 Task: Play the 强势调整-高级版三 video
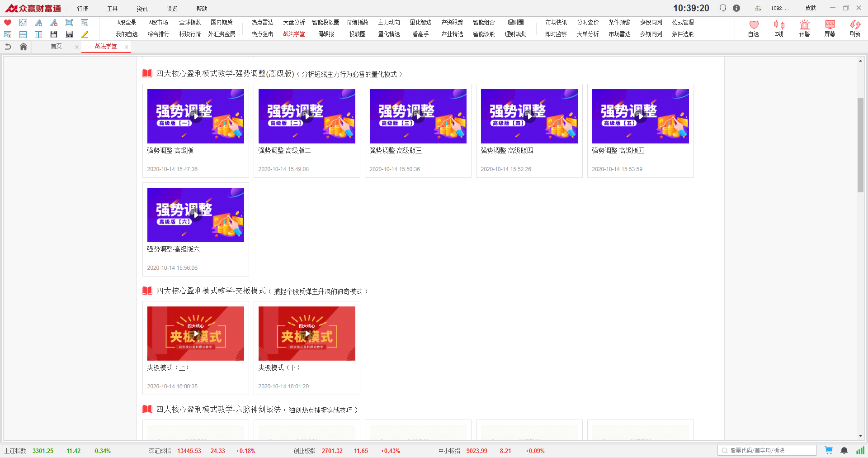pos(418,116)
